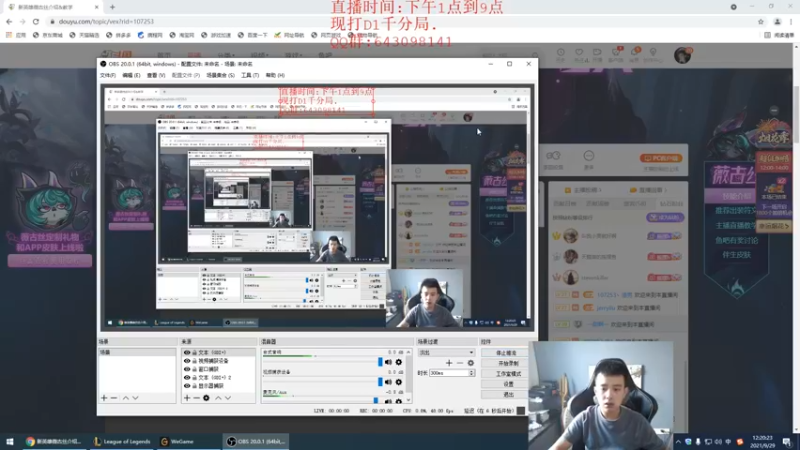Open 台式音响 audio settings gear
This screenshot has width=800, height=450.
398,362
